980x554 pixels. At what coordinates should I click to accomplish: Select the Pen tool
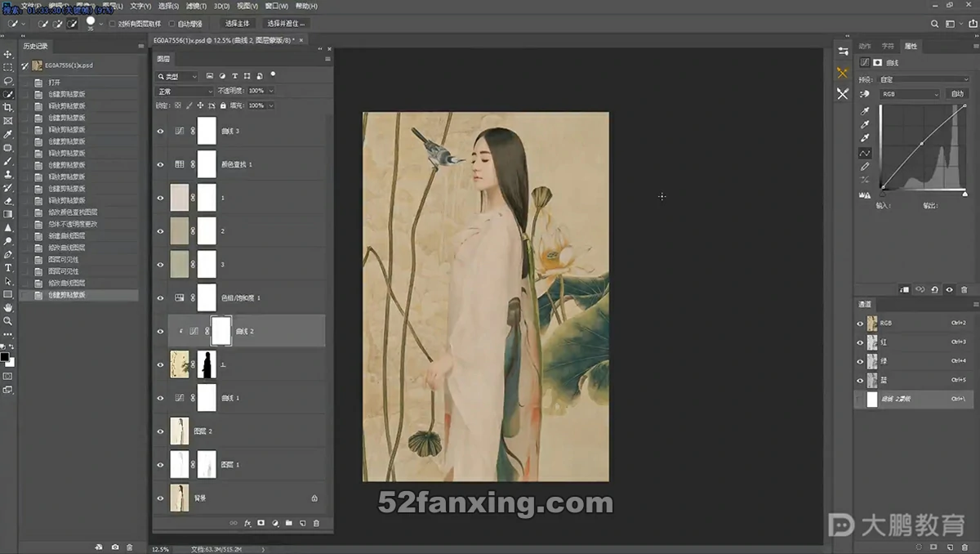coord(8,254)
